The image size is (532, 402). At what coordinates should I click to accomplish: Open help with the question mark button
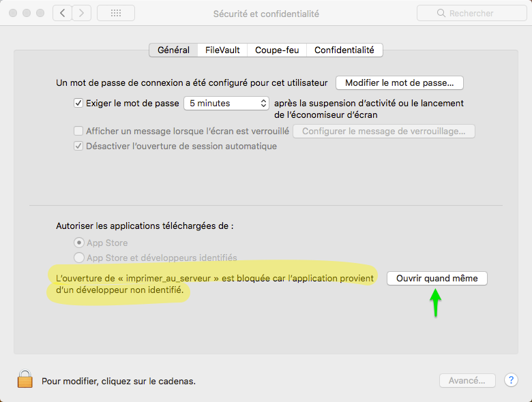pyautogui.click(x=511, y=380)
